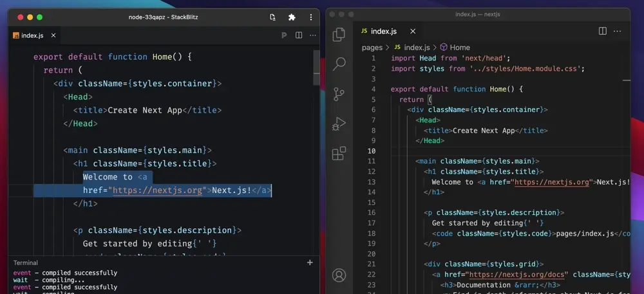
Task: Click the Prettier format icon in StackBlitz editor
Action: [284, 35]
